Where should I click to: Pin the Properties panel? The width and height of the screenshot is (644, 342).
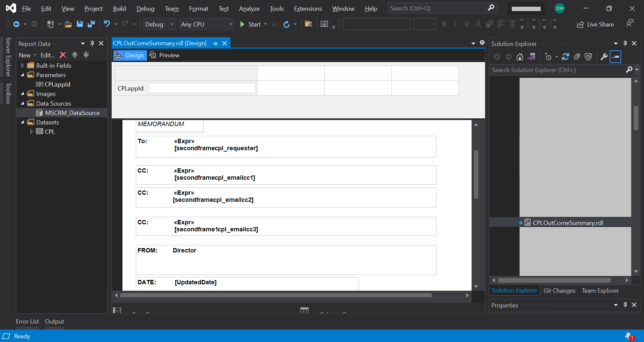click(x=625, y=305)
